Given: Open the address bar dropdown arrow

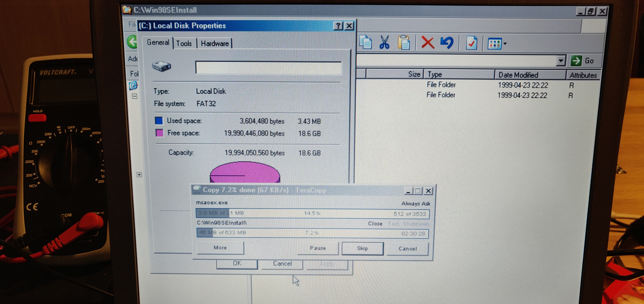Looking at the screenshot, I should point(561,61).
